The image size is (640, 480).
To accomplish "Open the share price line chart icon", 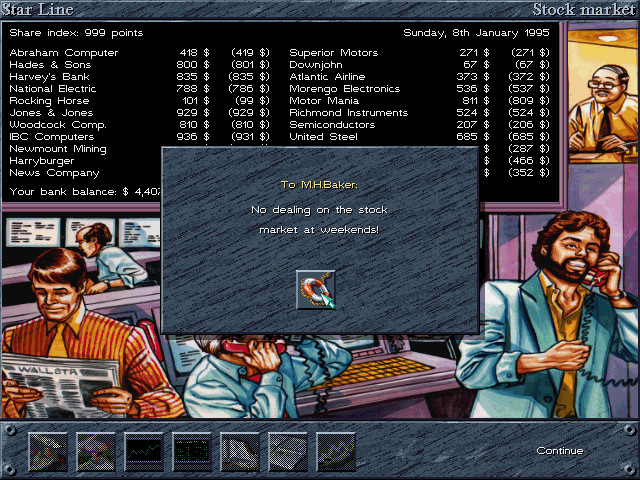I will (144, 451).
